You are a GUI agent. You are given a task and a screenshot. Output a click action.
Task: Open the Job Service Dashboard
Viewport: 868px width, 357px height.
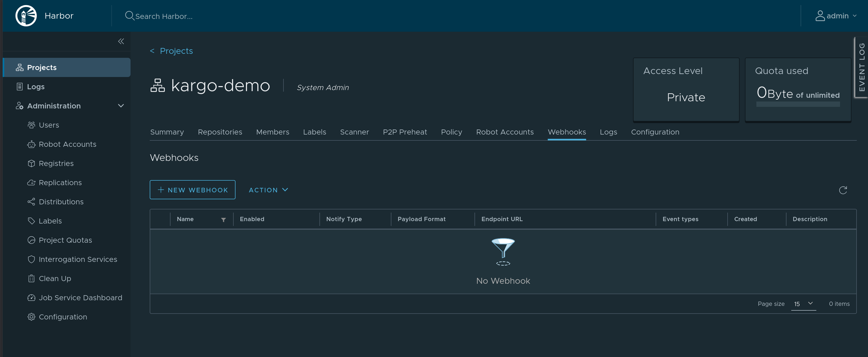(80, 297)
